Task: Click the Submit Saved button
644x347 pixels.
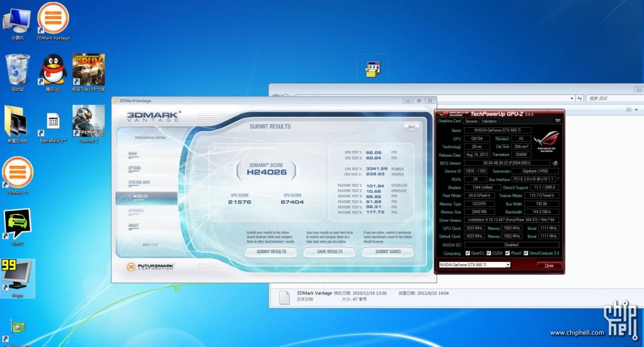Action: (x=388, y=251)
